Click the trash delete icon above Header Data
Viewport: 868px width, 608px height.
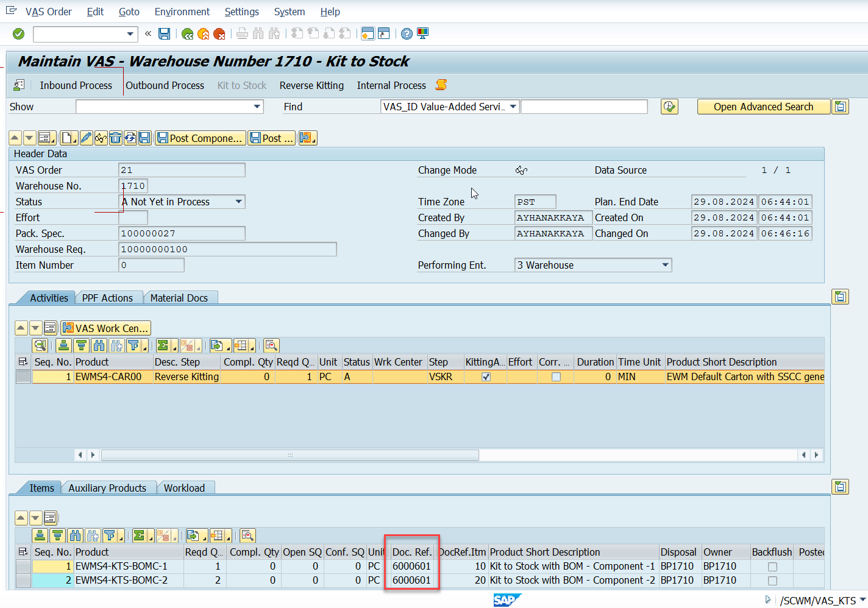tap(115, 138)
